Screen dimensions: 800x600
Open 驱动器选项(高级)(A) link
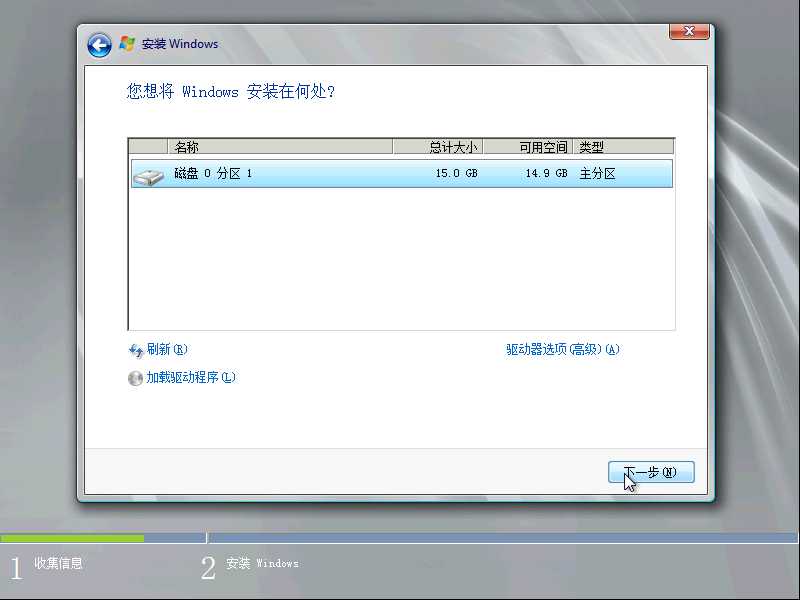563,349
